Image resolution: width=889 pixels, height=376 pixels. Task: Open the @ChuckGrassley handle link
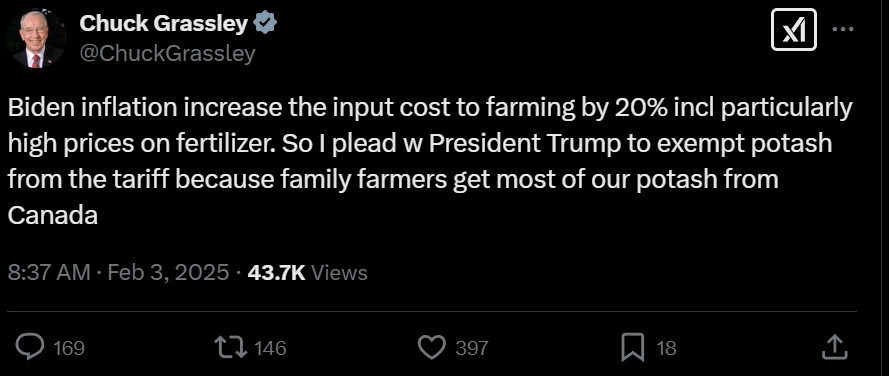point(167,54)
